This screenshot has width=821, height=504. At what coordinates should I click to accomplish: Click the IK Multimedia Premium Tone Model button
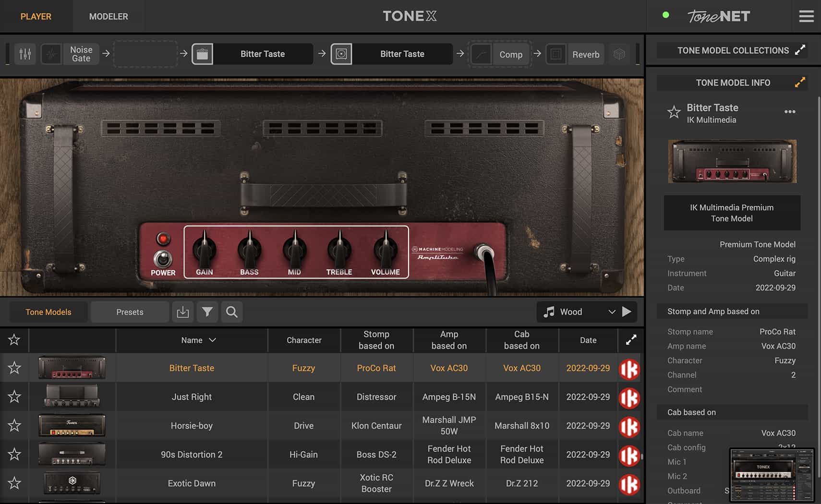(x=732, y=213)
